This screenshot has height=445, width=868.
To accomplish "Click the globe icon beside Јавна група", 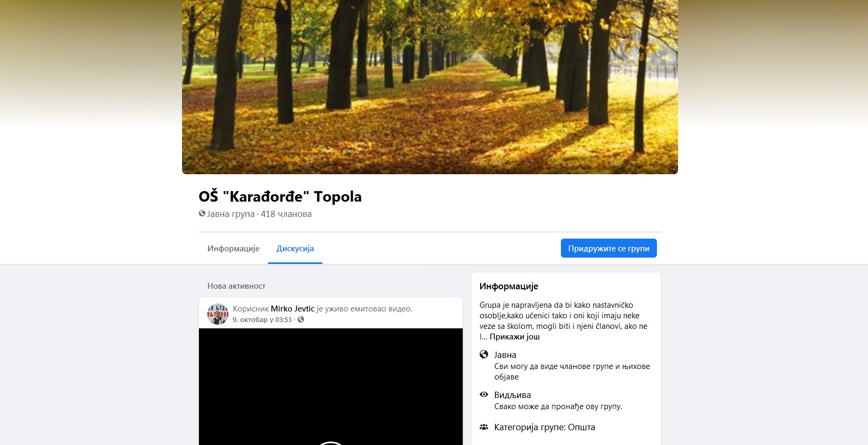I will pos(202,214).
